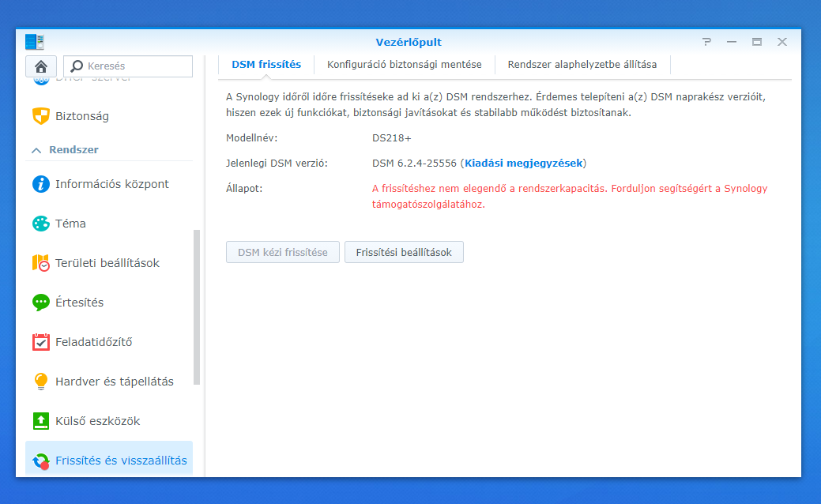Switch to the DSM frissítés tab
The height and width of the screenshot is (504, 821).
[x=266, y=64]
